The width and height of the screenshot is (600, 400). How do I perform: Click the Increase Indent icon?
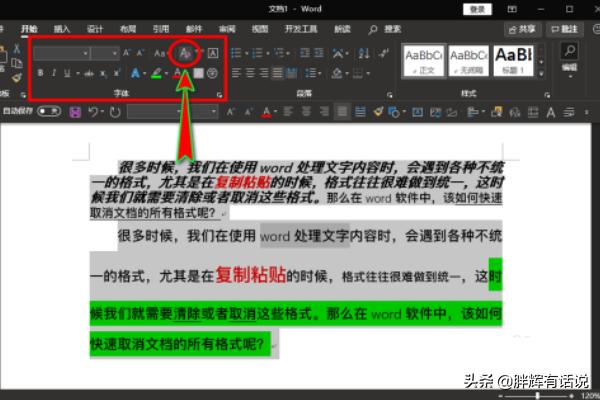319,53
